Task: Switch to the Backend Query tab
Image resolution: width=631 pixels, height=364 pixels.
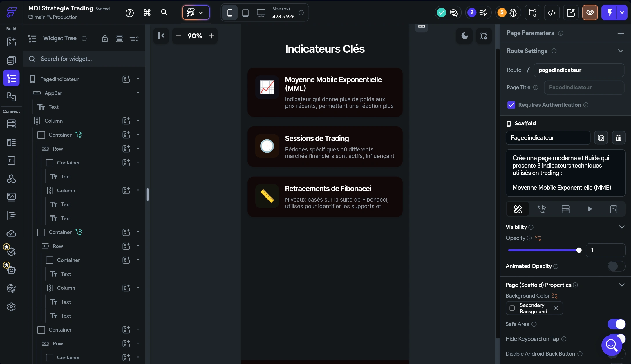Action: pos(565,209)
